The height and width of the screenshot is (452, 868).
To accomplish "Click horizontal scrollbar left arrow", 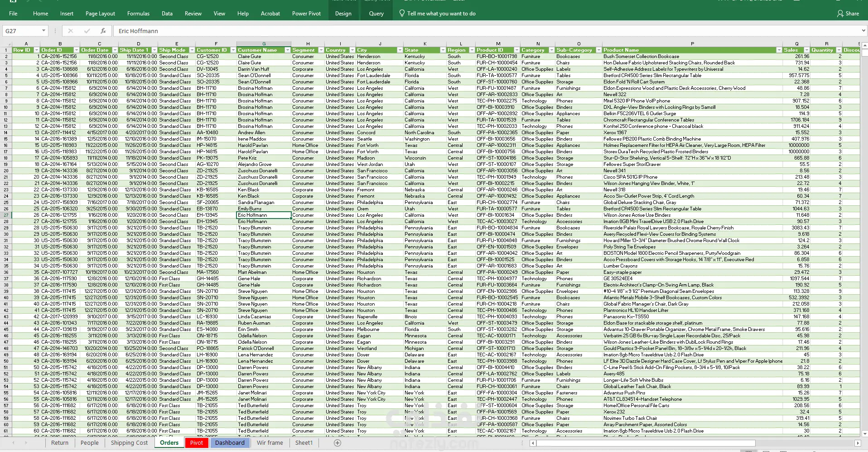I will (x=533, y=443).
